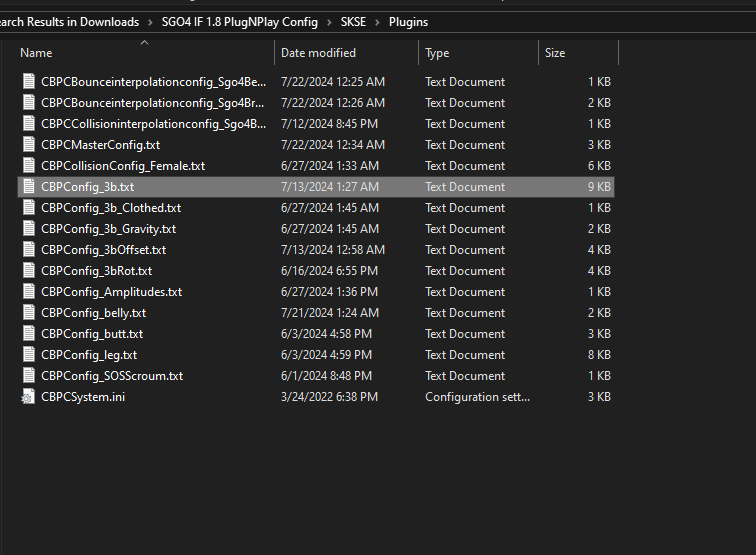Click Text Document type for CBPConfig_leg.txt
The width and height of the screenshot is (756, 555).
click(465, 355)
